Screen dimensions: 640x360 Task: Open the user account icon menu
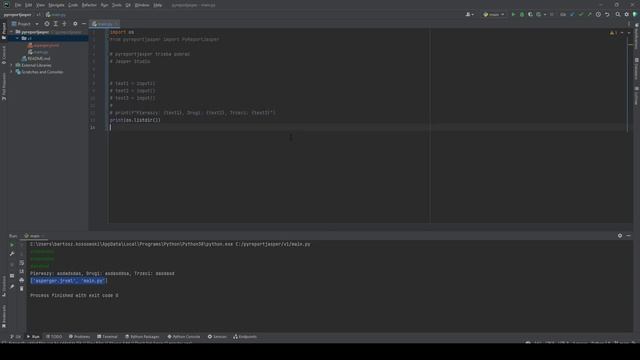click(x=469, y=14)
